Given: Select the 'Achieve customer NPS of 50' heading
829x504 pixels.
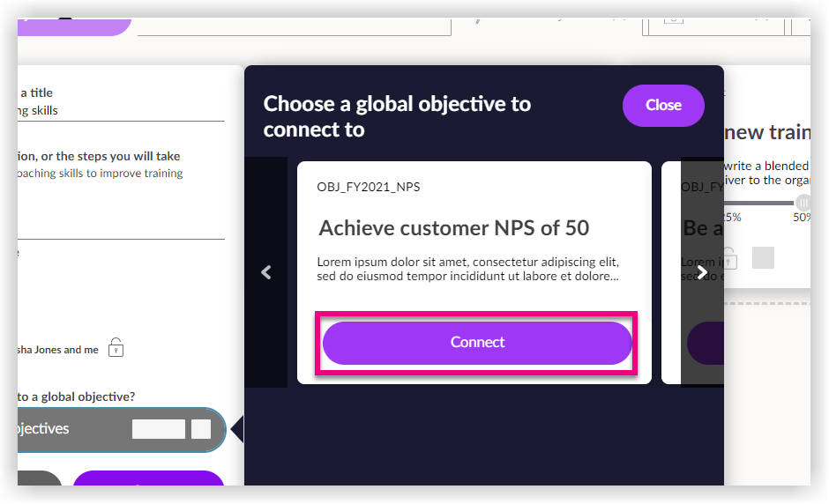Looking at the screenshot, I should pyautogui.click(x=454, y=228).
